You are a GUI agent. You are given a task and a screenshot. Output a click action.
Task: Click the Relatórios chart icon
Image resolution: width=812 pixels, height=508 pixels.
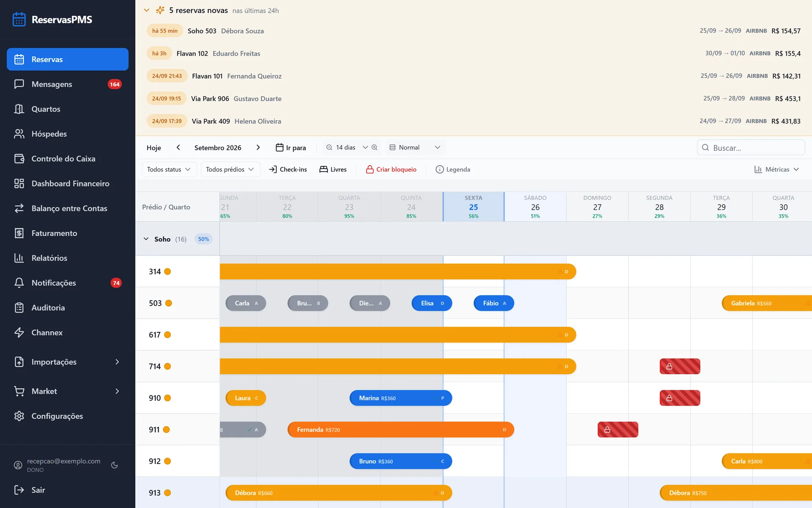(x=19, y=258)
